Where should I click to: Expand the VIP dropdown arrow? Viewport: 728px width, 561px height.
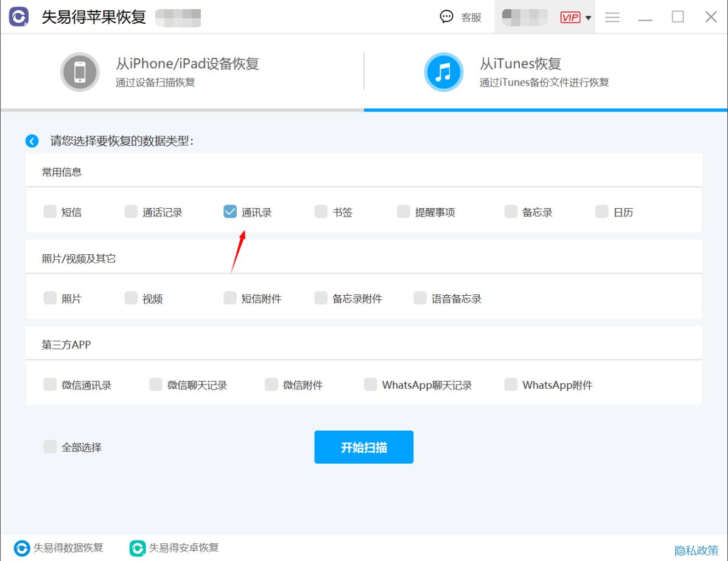[x=588, y=16]
